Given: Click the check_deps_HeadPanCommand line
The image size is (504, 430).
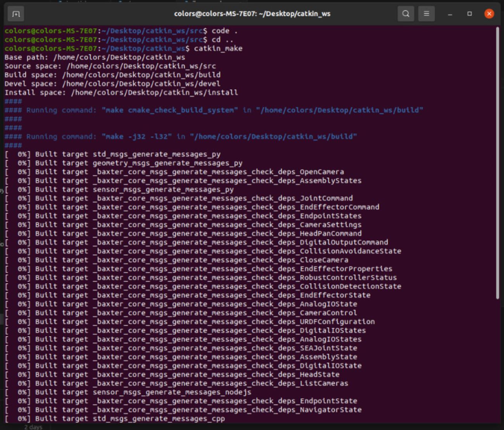Looking at the screenshot, I should [x=183, y=234].
